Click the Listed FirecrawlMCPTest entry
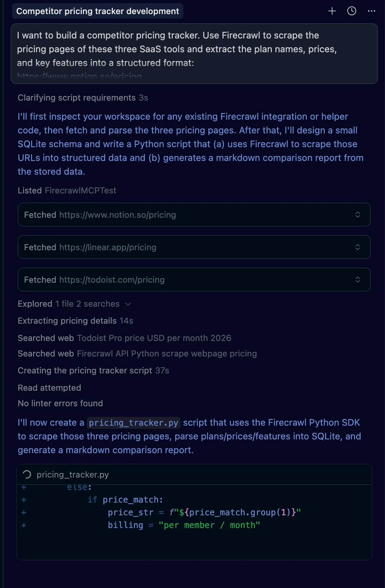Screen dimensions: 385x588 [x=67, y=191]
